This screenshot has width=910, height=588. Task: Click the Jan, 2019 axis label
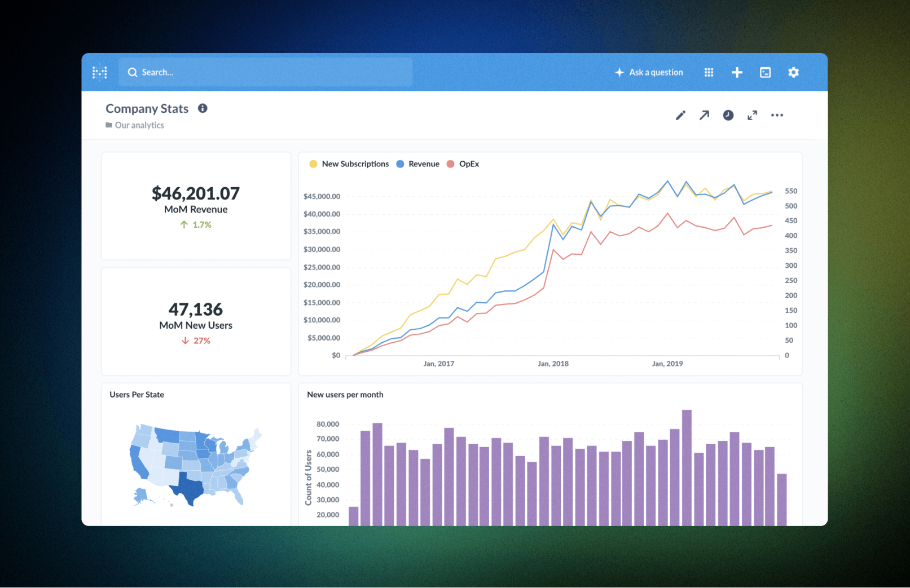point(667,364)
